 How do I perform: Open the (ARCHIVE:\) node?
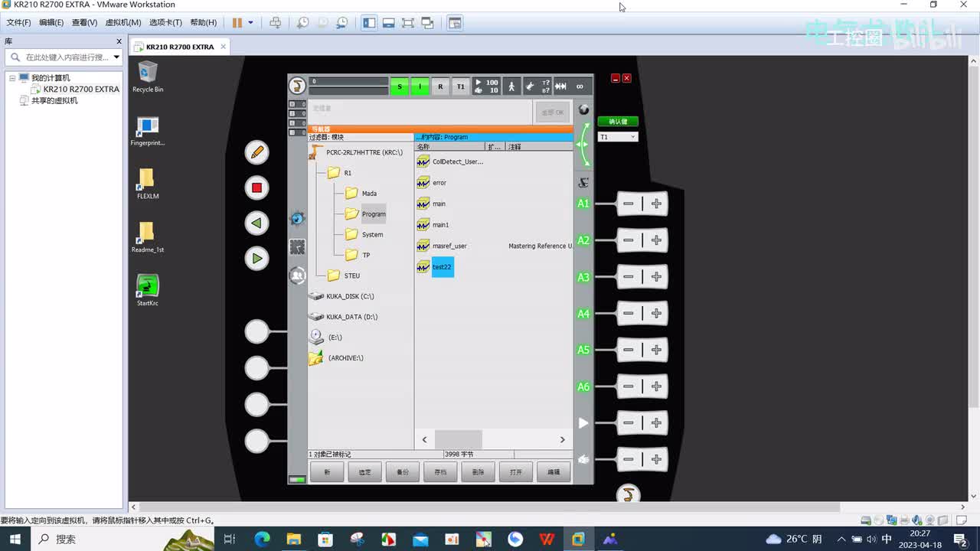click(336, 358)
